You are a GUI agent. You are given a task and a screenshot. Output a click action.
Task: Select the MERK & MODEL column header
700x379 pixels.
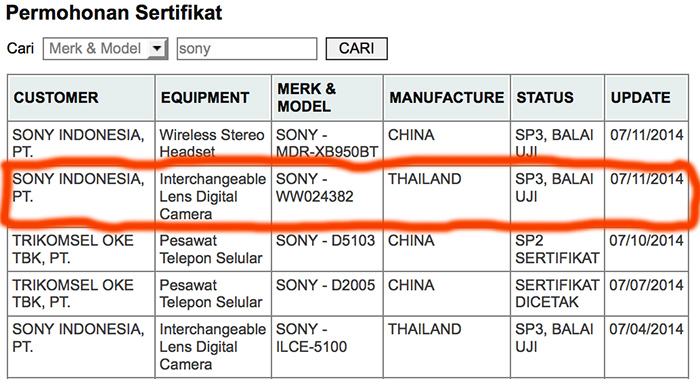click(327, 98)
